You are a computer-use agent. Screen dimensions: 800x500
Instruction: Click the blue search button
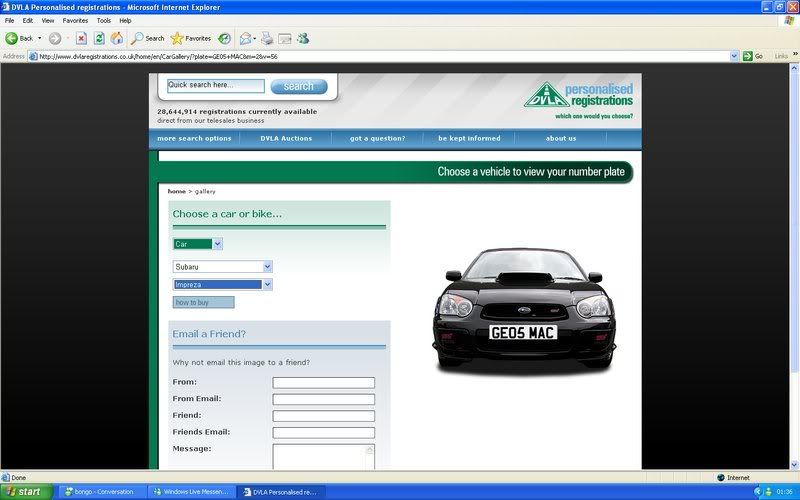point(298,86)
